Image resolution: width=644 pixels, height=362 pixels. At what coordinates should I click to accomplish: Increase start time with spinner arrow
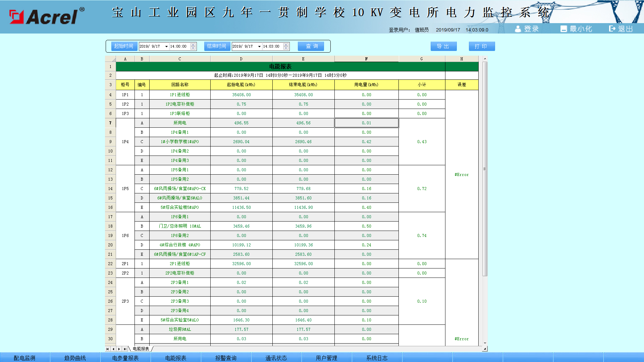coord(193,45)
